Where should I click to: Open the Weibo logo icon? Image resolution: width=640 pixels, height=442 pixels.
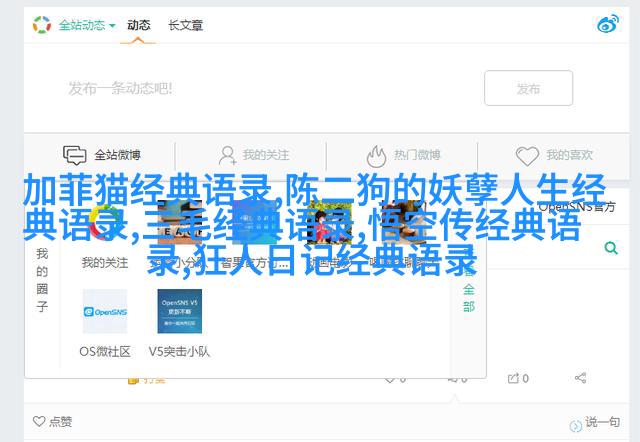pyautogui.click(x=608, y=24)
